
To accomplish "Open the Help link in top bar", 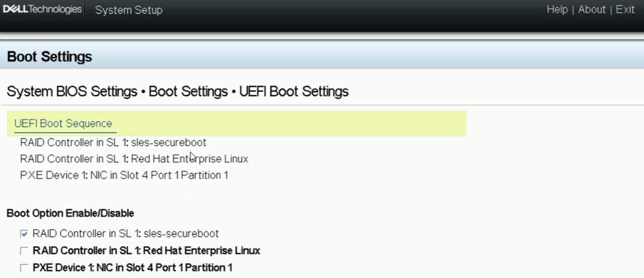I will pyautogui.click(x=557, y=10).
